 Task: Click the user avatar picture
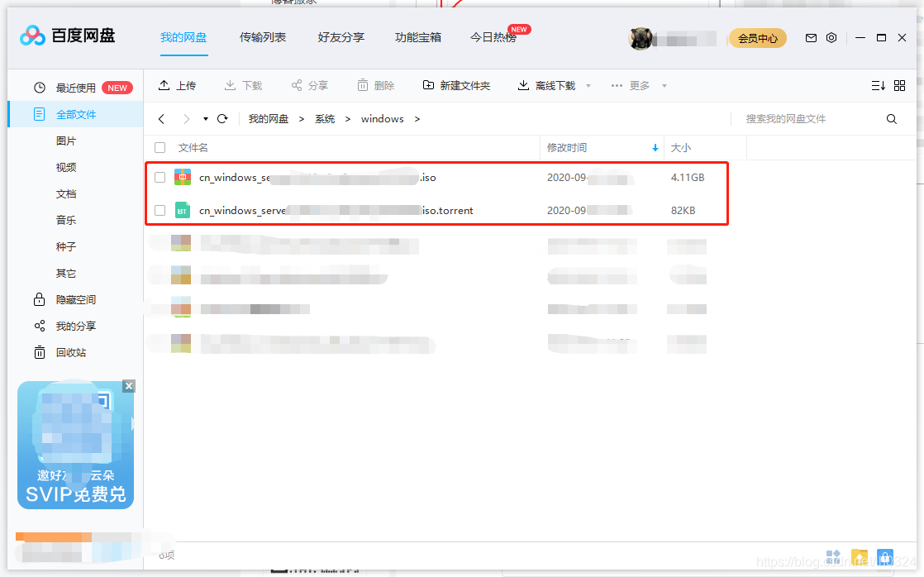[x=640, y=39]
